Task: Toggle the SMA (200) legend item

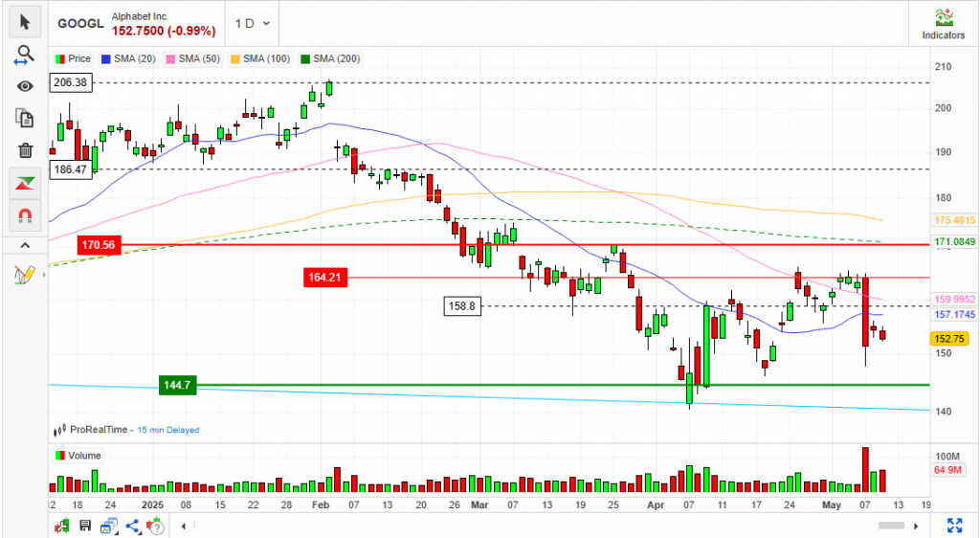Action: (x=330, y=58)
